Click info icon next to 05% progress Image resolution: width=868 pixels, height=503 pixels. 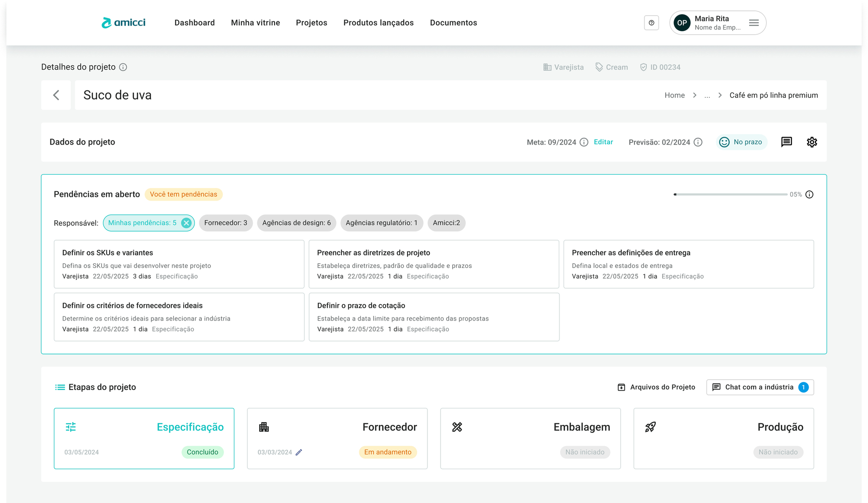809,194
